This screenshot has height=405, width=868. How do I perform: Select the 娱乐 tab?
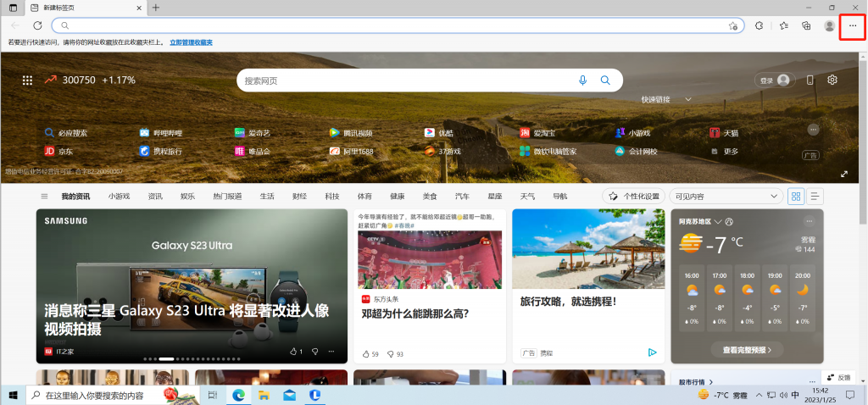[187, 197]
